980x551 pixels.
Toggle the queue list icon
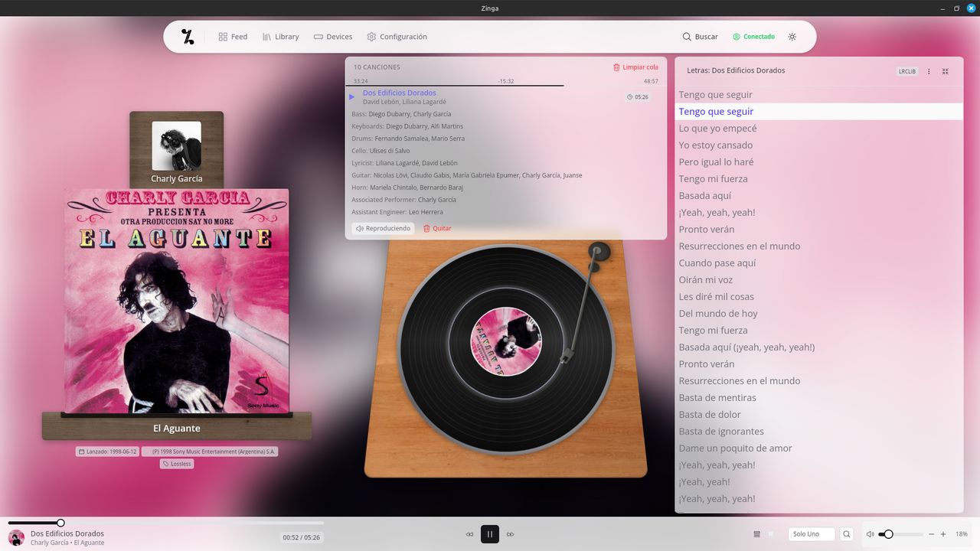757,534
